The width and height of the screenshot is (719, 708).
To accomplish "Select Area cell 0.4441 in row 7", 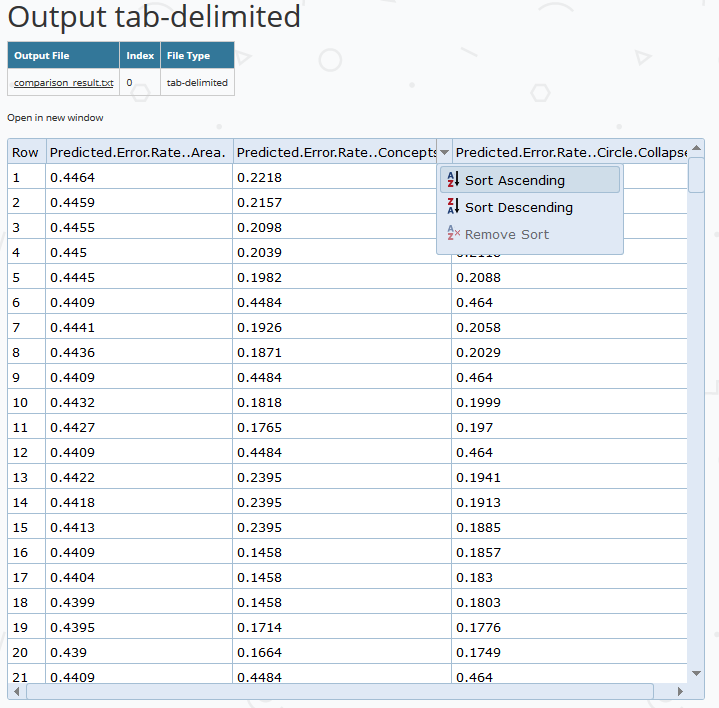I will click(139, 327).
